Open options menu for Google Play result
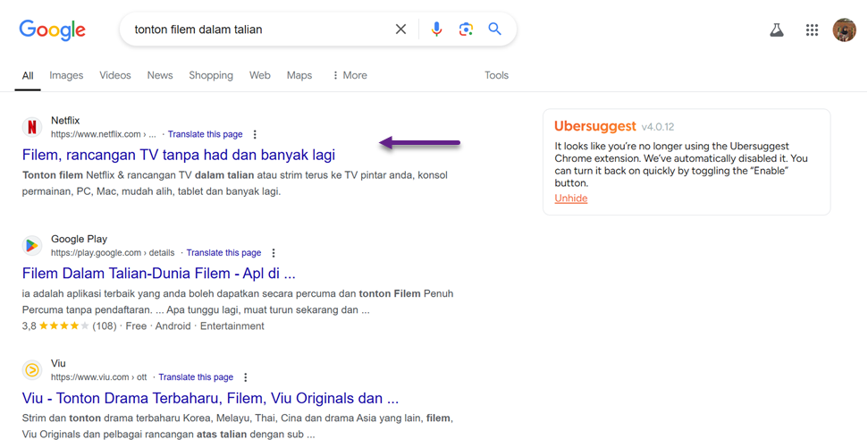The width and height of the screenshot is (868, 448). click(273, 252)
